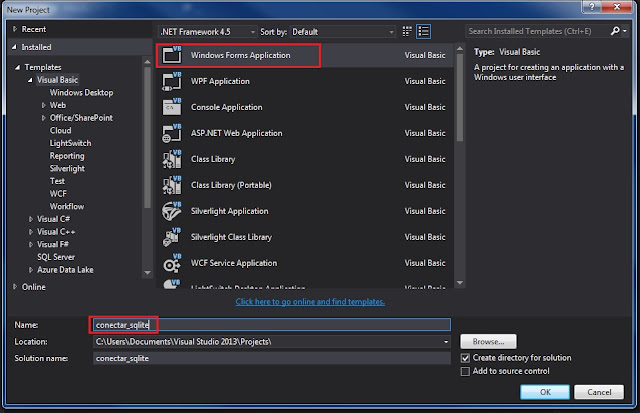Image resolution: width=640 pixels, height=413 pixels.
Task: Select Silverlight template category
Action: (67, 169)
